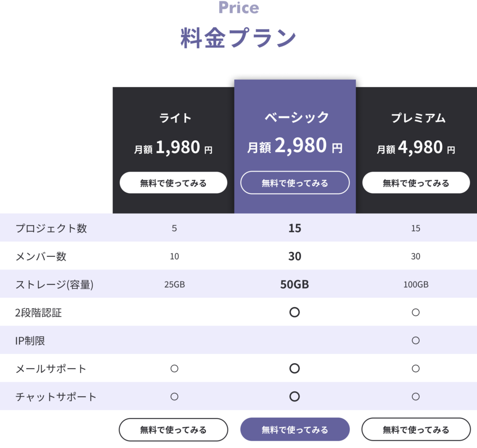Click the ライト header's 無料で使ってみる button
Screen dimensions: 477x448
pyautogui.click(x=173, y=183)
